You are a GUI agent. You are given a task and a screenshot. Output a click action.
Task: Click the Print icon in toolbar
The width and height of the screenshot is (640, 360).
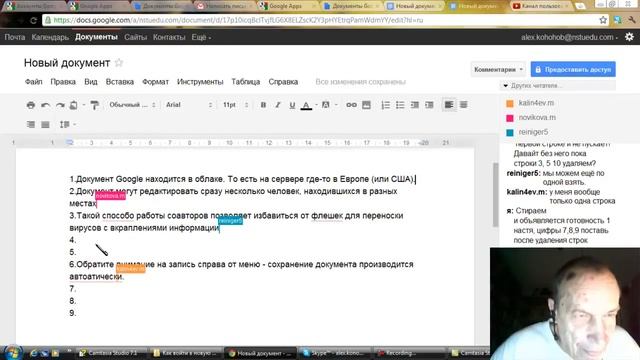31,105
